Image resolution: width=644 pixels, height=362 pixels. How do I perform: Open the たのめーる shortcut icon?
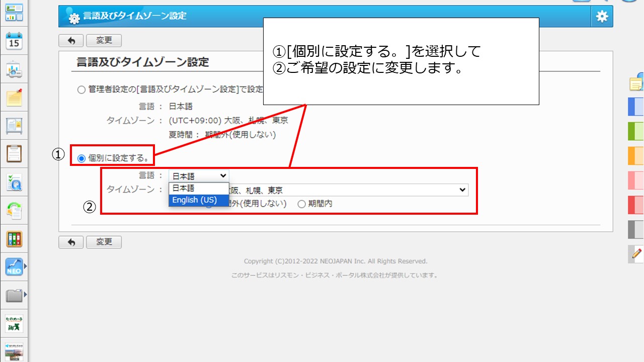(x=14, y=323)
